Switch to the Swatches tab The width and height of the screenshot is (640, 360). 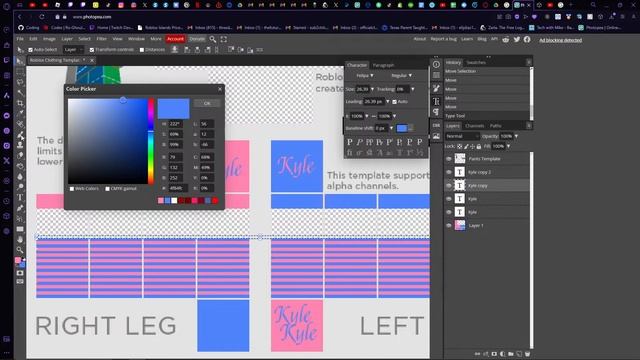(476, 62)
